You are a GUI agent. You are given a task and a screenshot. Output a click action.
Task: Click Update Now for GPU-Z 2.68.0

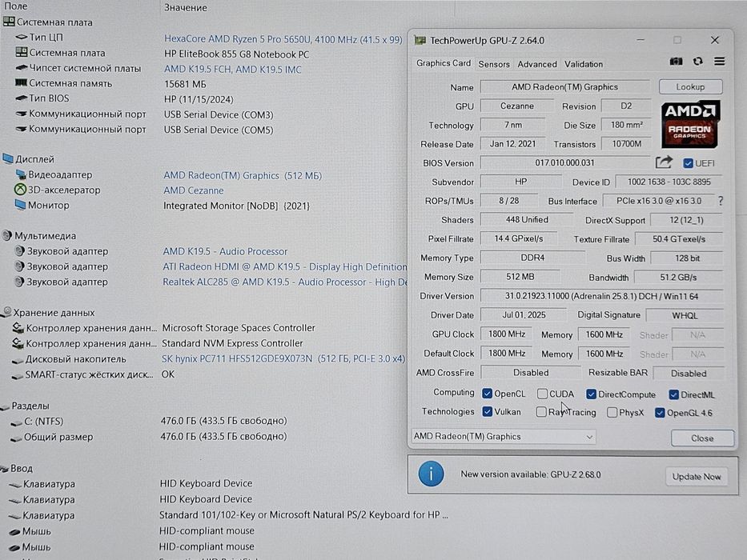(696, 476)
